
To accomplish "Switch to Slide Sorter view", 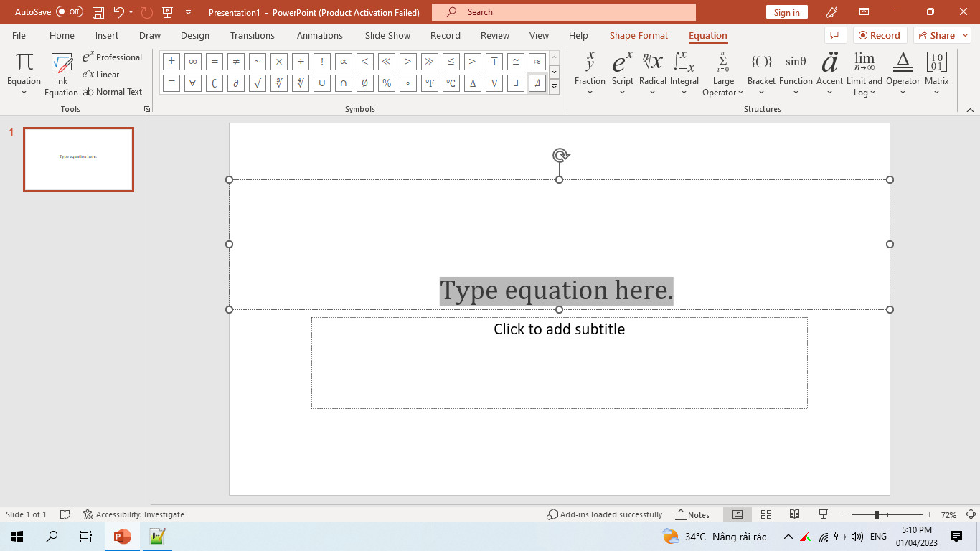I will pos(766,514).
